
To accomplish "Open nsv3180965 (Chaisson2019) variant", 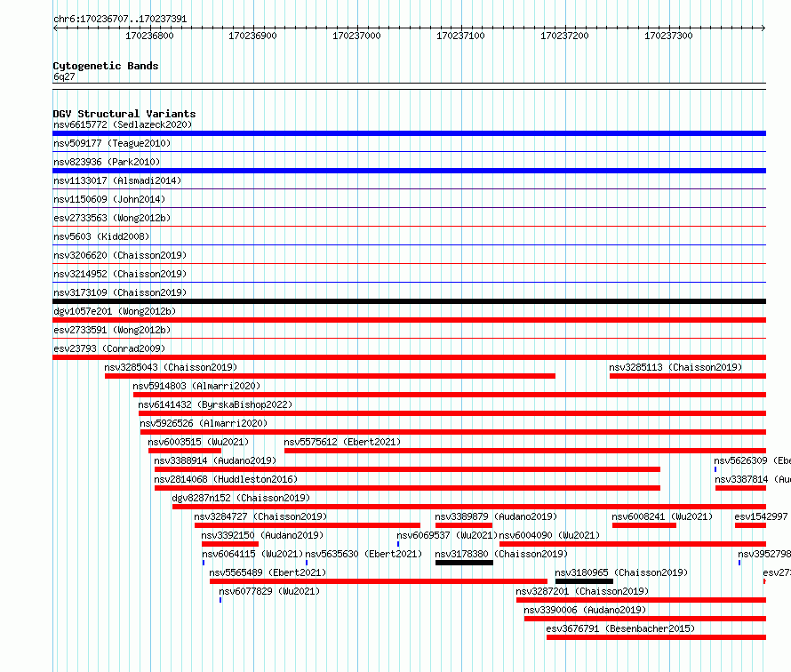I will click(621, 572).
